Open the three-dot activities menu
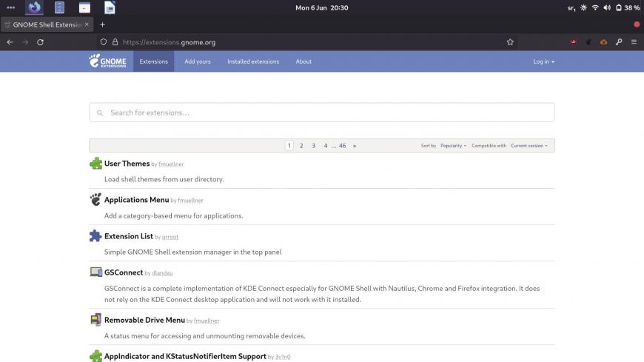 10,7
